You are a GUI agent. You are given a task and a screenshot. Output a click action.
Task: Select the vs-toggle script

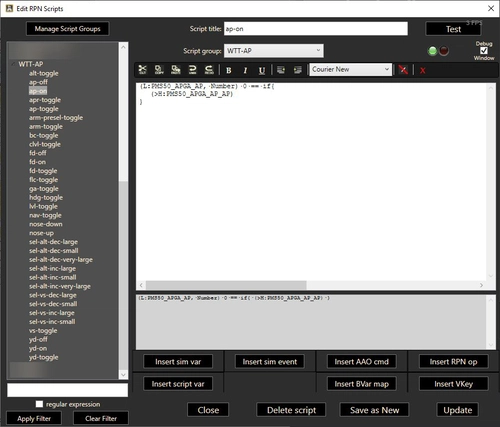click(x=43, y=331)
